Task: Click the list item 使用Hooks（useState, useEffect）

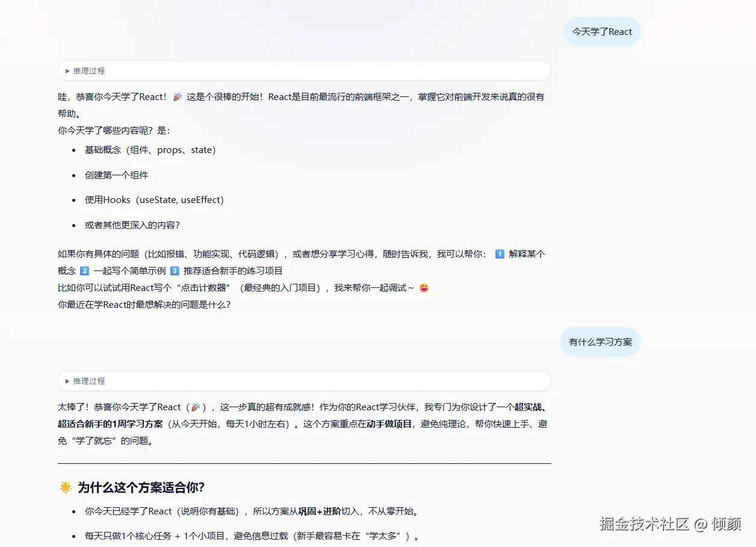Action: 154,199
